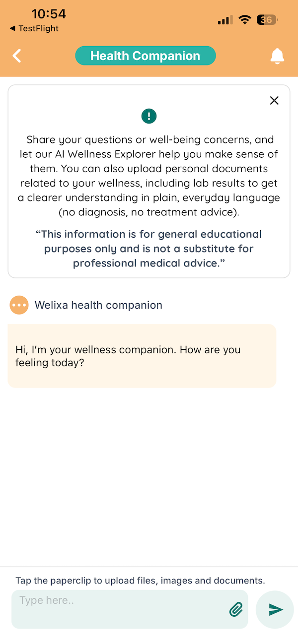Tap the orange Welixa companion avatar
Viewport: 298px width, 644px height.
19,305
